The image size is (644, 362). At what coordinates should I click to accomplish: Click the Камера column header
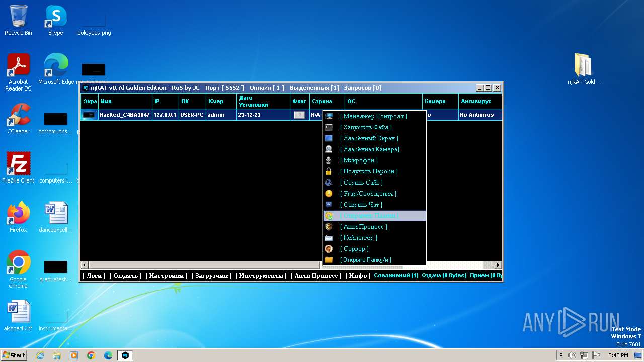coord(440,101)
